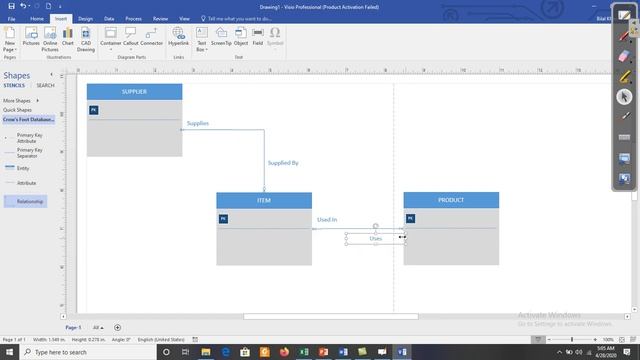The width and height of the screenshot is (640, 360).
Task: Open the All pages list dropdown
Action: [98, 327]
